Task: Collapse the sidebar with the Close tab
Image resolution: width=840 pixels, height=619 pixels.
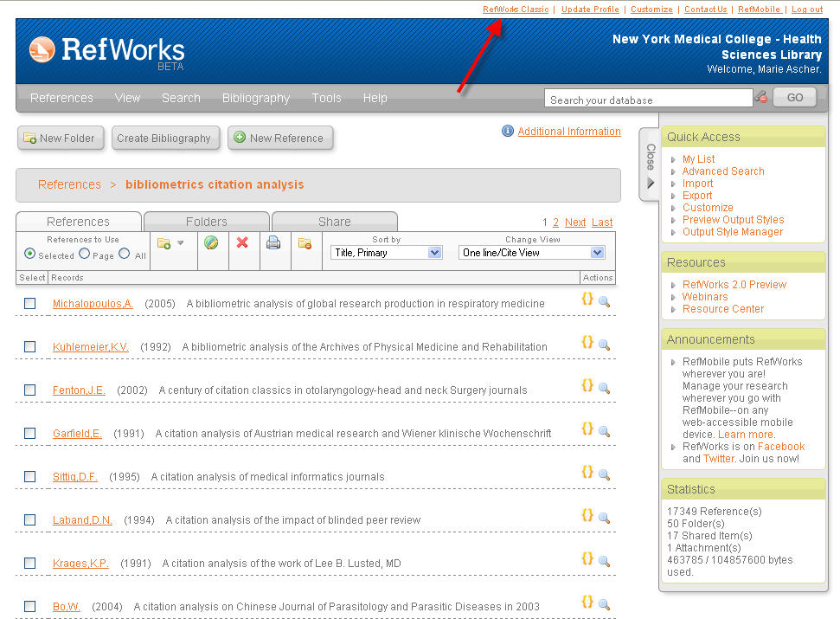Action: pos(650,164)
